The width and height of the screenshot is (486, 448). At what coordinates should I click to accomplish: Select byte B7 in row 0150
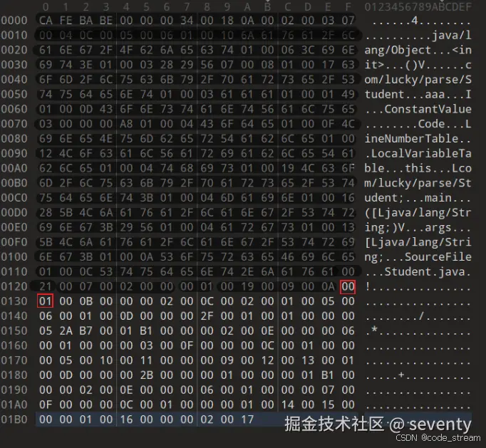coord(86,331)
